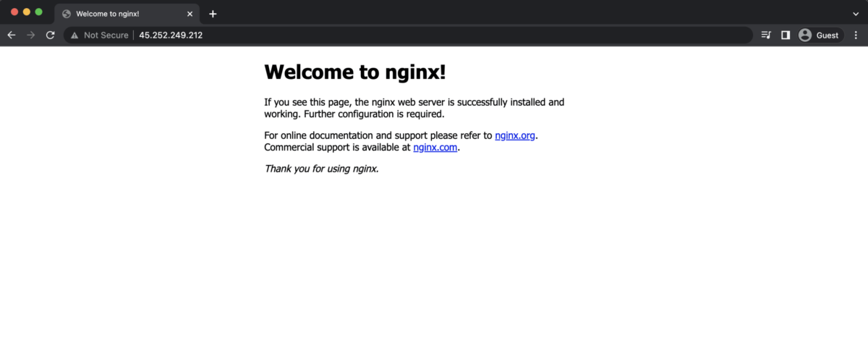Click the forward navigation arrow
868x346 pixels.
[30, 35]
